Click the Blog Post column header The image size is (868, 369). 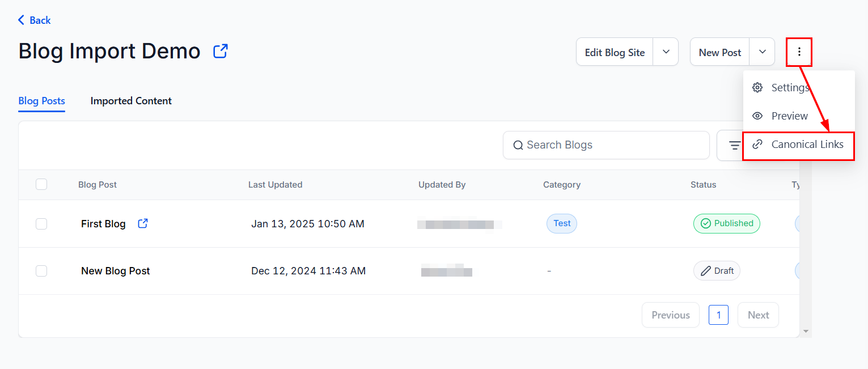[x=98, y=185]
